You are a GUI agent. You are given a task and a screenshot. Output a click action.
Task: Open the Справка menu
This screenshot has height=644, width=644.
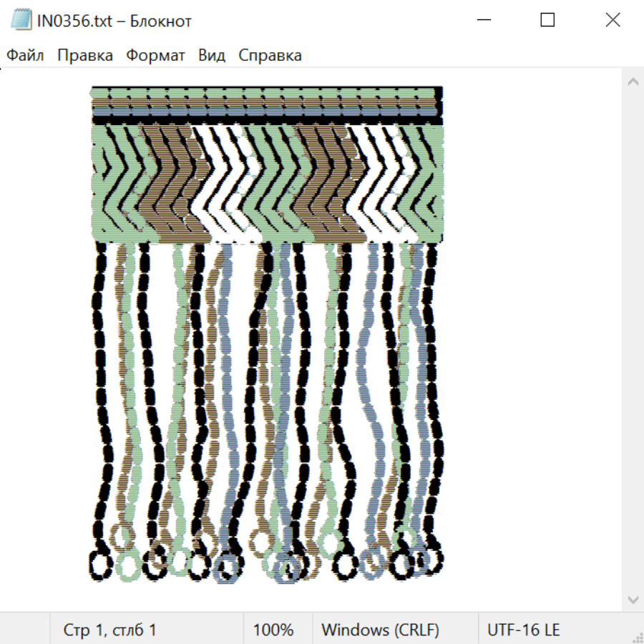270,55
